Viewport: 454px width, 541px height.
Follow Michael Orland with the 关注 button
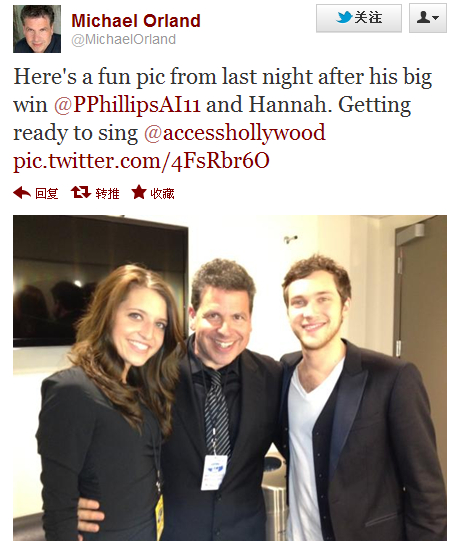359,18
